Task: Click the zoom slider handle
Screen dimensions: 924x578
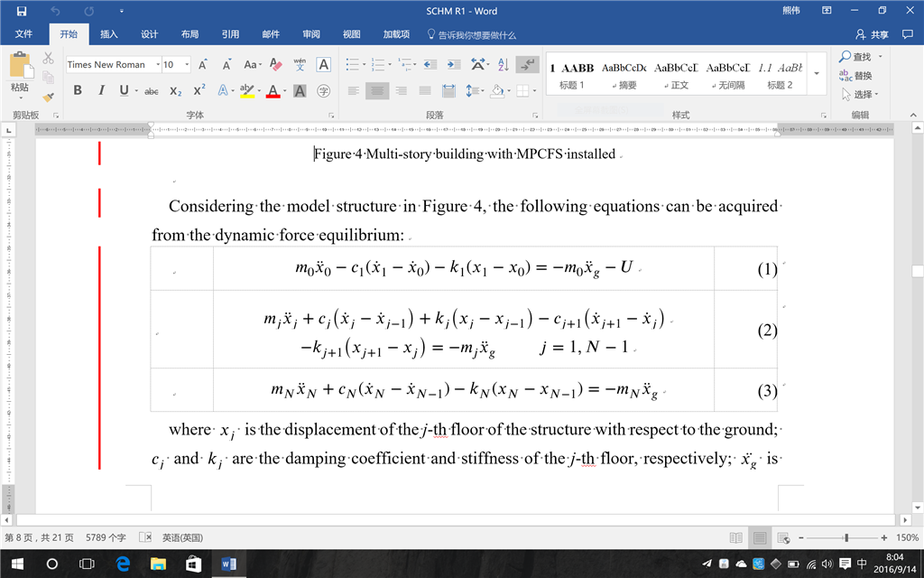Action: point(846,538)
